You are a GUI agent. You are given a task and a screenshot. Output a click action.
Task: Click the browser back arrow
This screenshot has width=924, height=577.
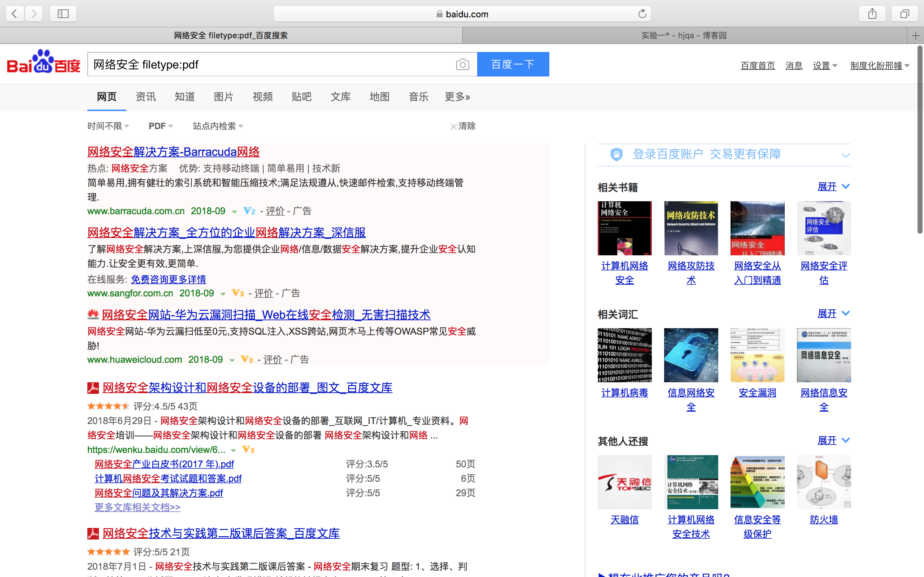pos(15,14)
